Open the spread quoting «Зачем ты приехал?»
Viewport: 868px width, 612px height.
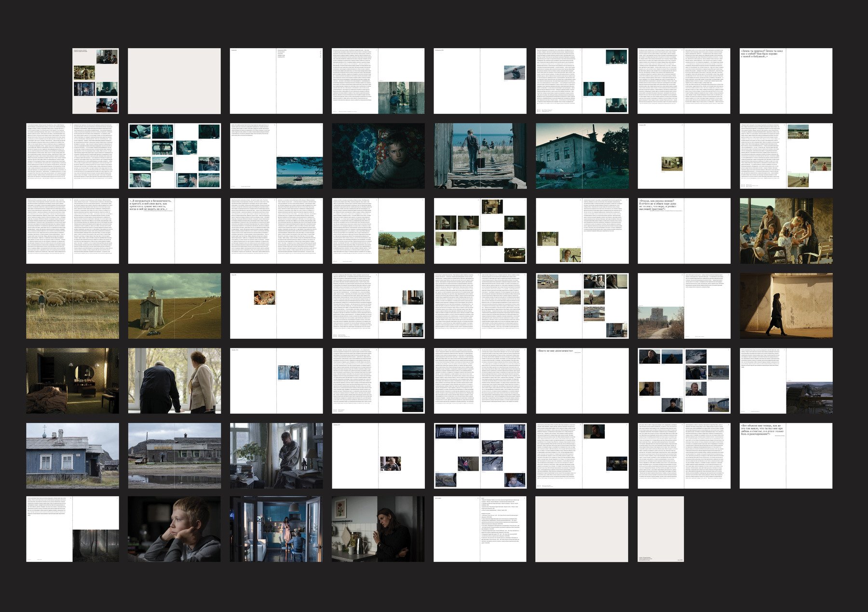786,81
